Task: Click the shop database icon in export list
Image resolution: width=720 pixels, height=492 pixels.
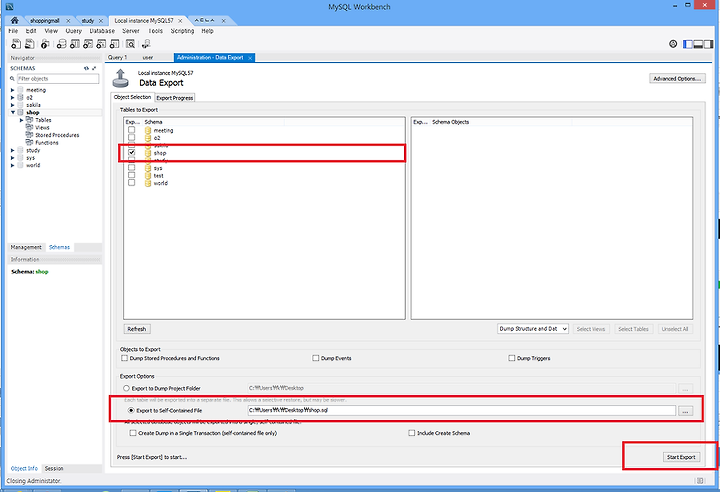Action: point(148,153)
